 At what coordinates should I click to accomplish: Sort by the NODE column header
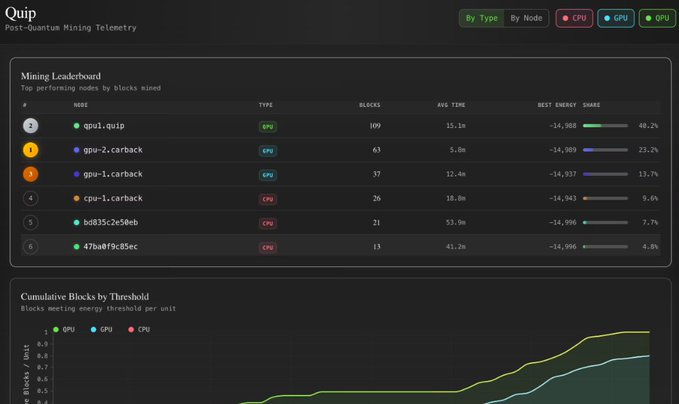(81, 105)
